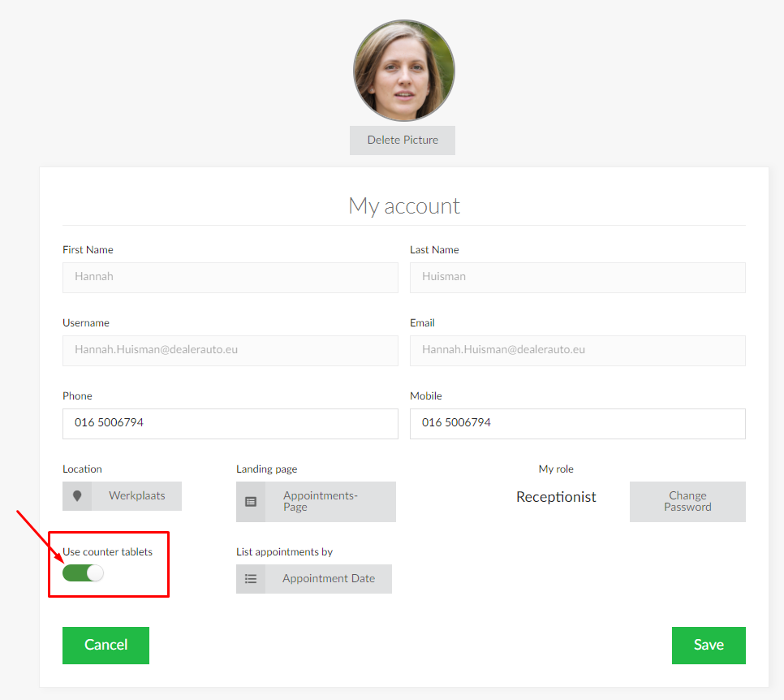The image size is (784, 700).
Task: Focus the Mobile number input
Action: [x=577, y=424]
